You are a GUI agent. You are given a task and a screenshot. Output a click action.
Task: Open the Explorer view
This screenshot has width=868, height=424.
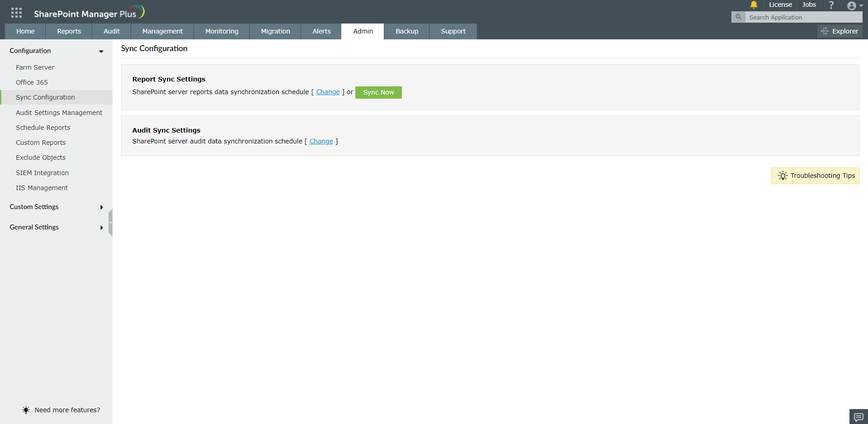pos(840,31)
